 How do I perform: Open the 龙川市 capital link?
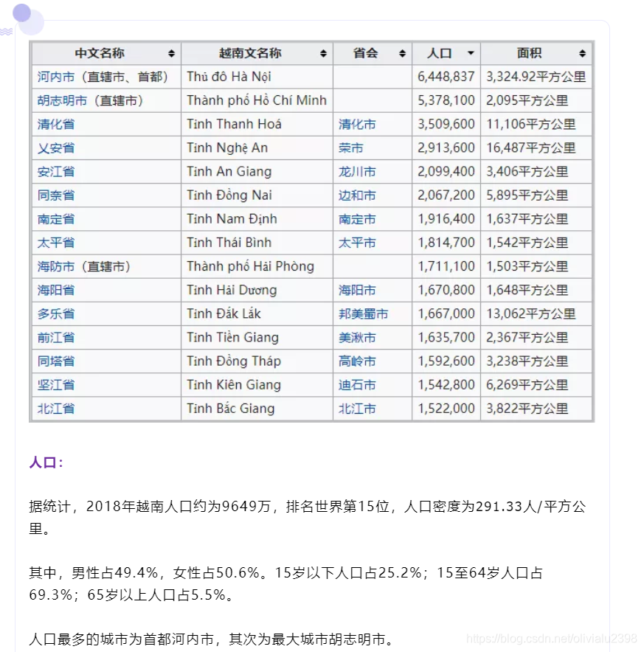click(x=357, y=172)
